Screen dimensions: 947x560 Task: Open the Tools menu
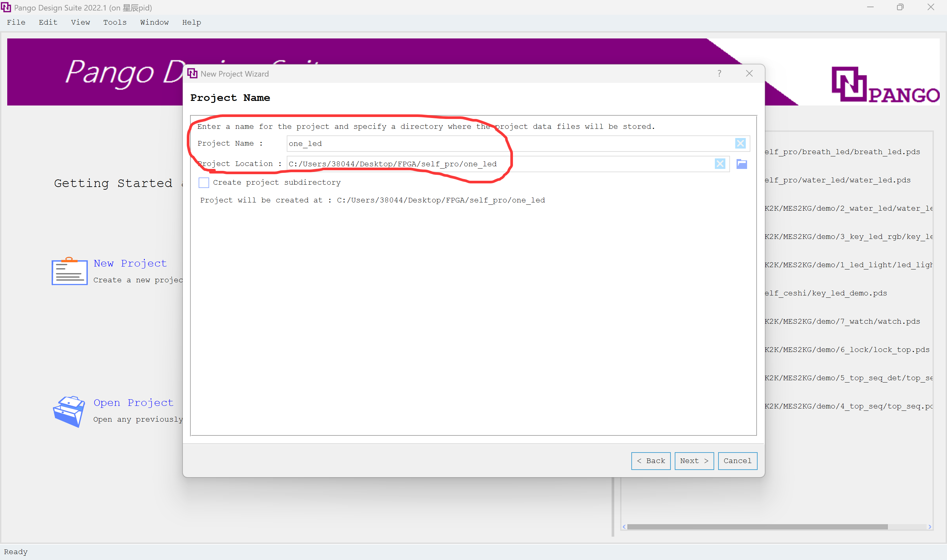click(115, 22)
